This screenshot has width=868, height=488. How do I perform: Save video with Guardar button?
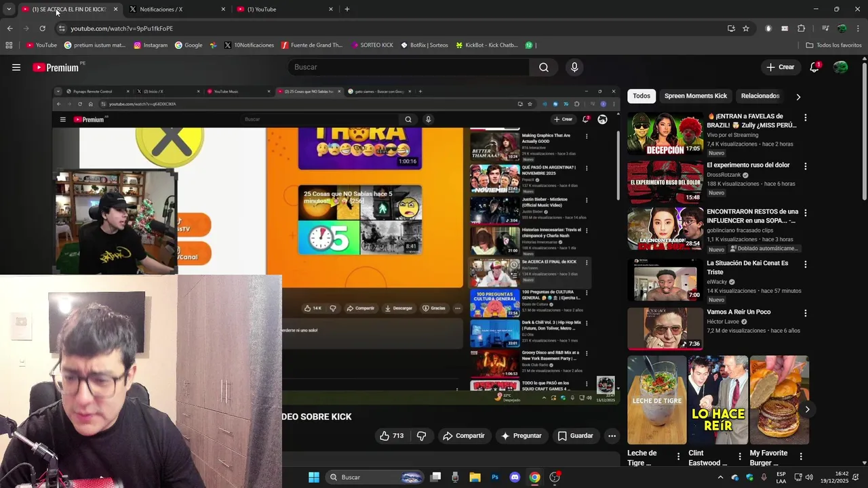575,436
